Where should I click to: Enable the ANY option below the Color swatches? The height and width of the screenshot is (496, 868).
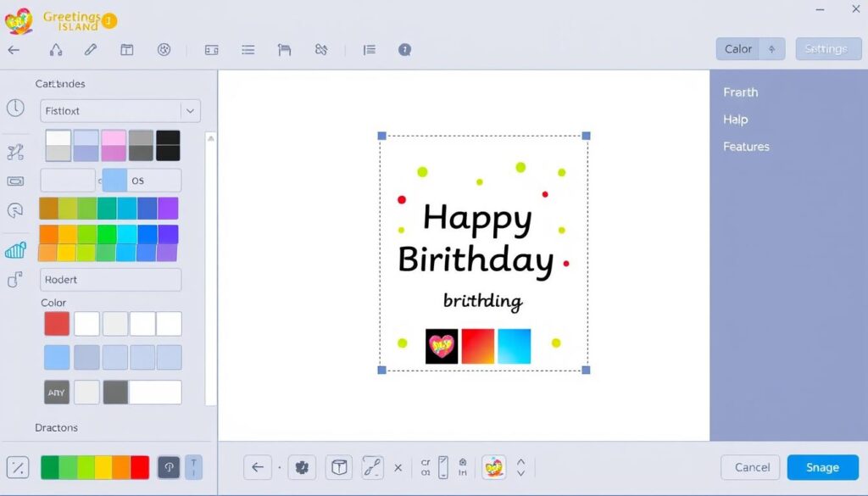56,392
